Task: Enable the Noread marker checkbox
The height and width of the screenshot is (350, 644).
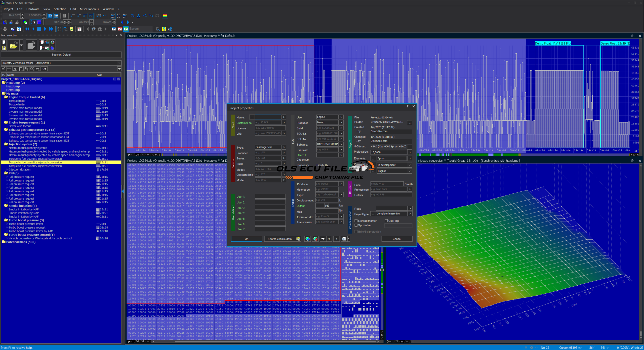Action: pyautogui.click(x=356, y=221)
